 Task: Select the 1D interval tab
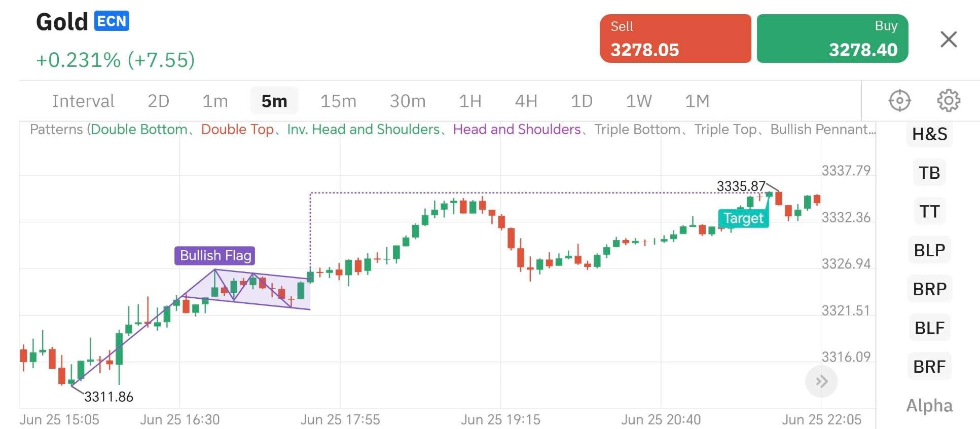[582, 101]
